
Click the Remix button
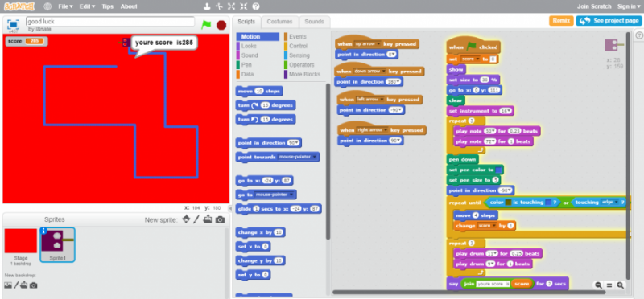(x=561, y=21)
